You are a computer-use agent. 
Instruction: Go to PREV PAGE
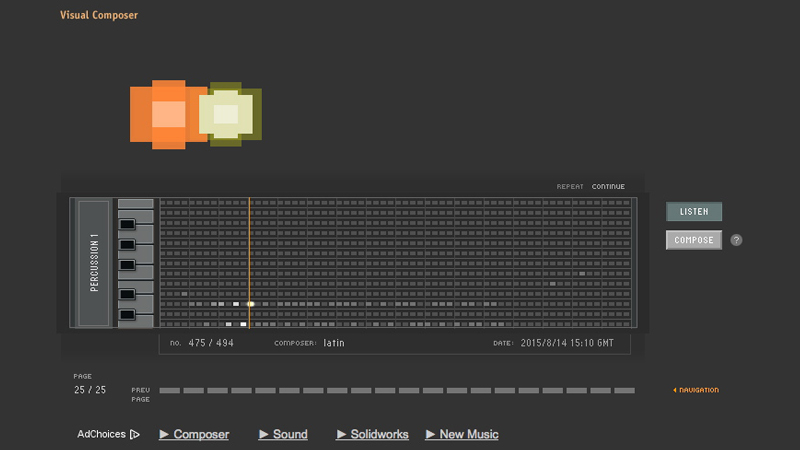pyautogui.click(x=140, y=394)
